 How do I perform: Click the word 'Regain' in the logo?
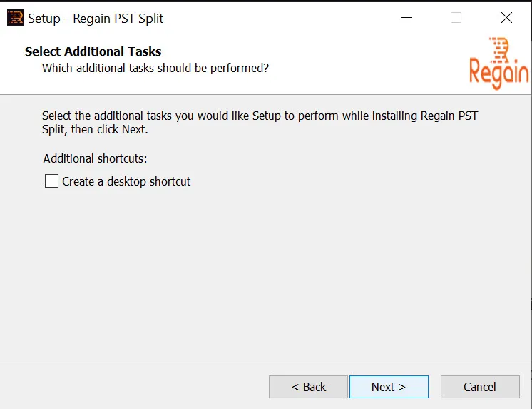tap(498, 72)
